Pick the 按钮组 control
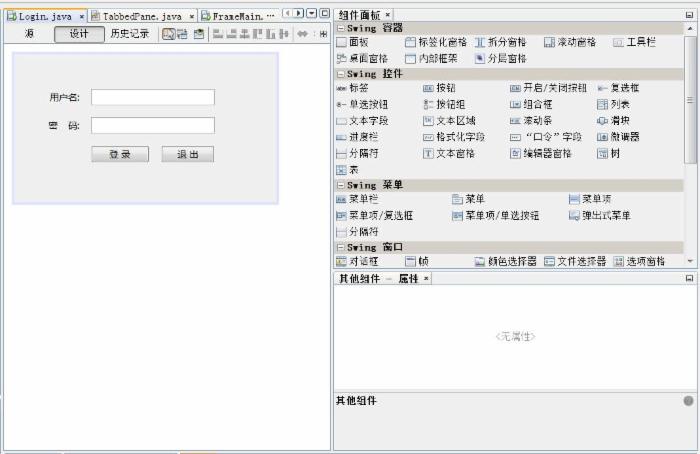 [x=444, y=104]
